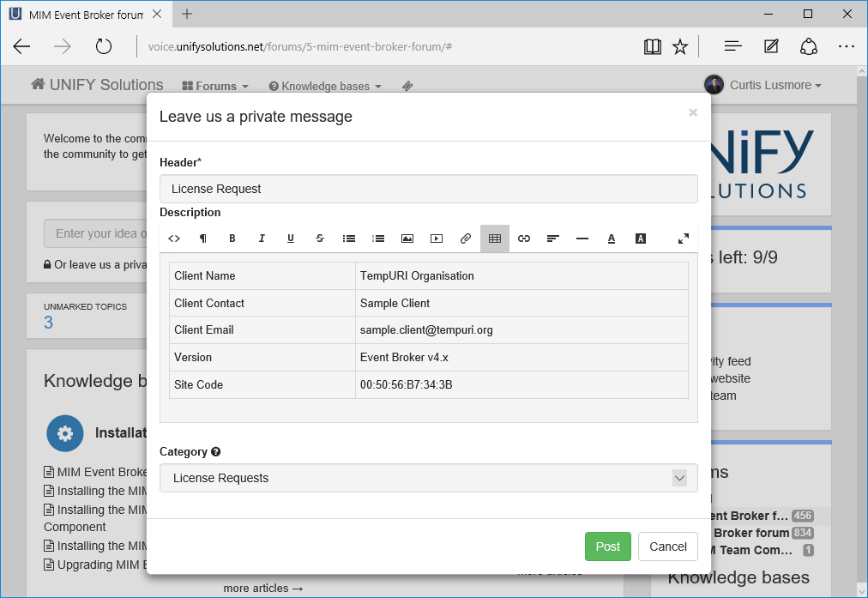Viewport: 868px width, 598px height.
Task: Click the Client Contact cell
Action: [262, 303]
